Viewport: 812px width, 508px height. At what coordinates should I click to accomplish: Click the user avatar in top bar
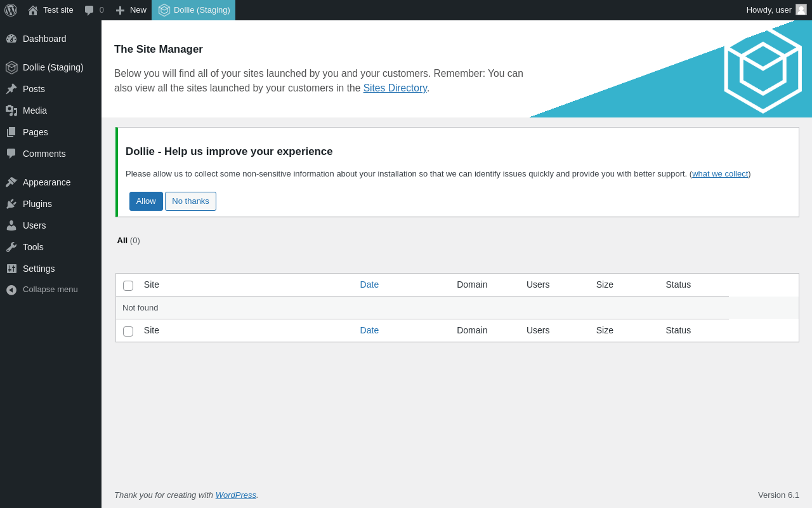click(x=801, y=10)
